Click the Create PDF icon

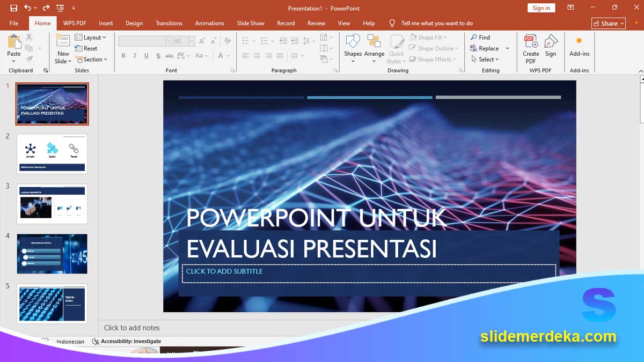(531, 42)
